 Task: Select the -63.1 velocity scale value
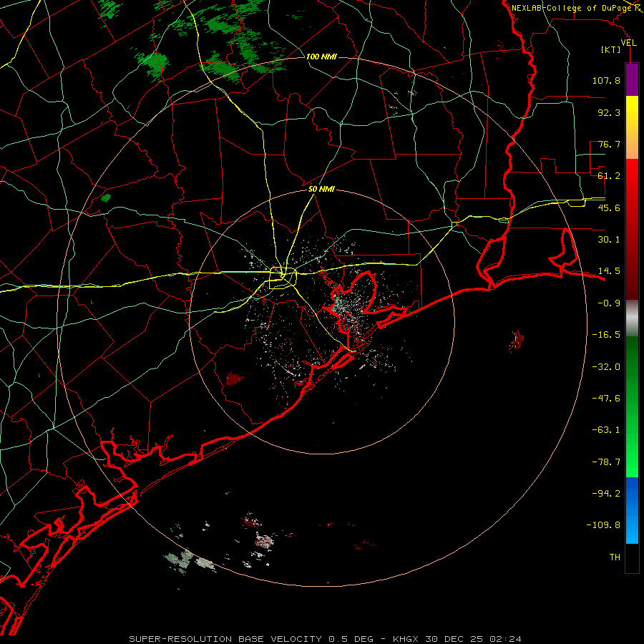[606, 430]
